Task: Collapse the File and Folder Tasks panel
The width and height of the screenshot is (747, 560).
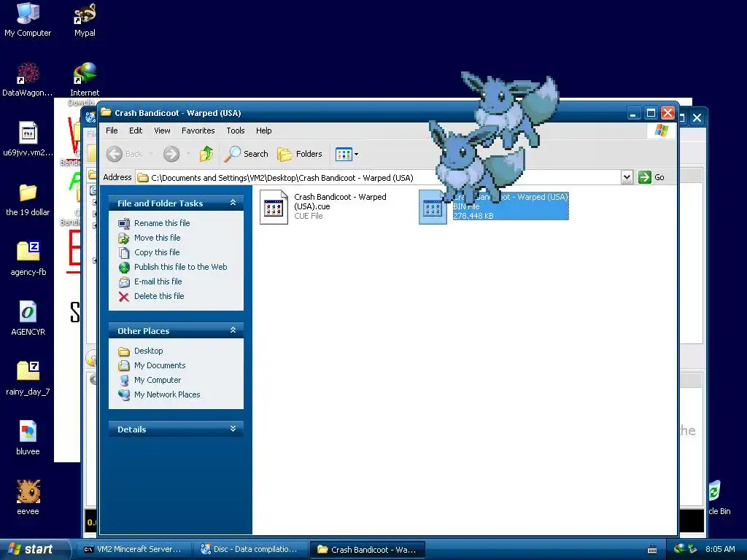Action: point(233,203)
